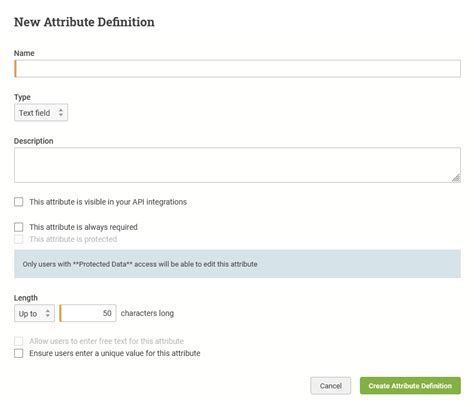Click the New Attribute Definition heading
This screenshot has height=407, width=474.
point(84,22)
